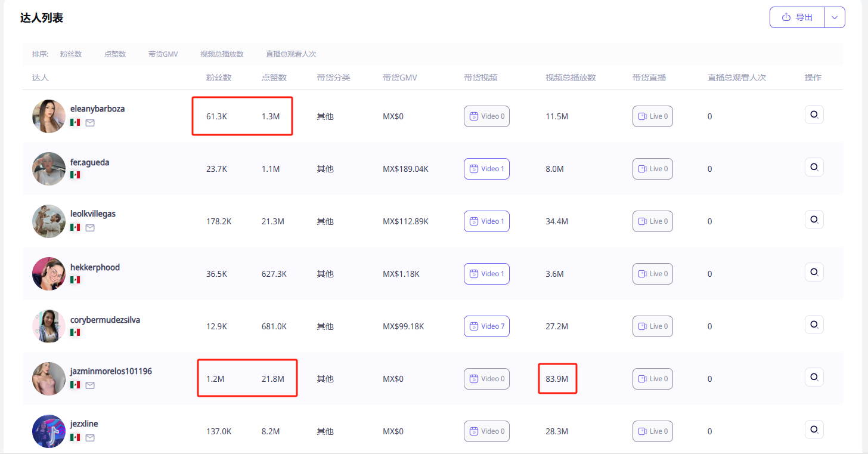Click the flag icon under corybermudezsilva
Screen dimensions: 868x454
[x=75, y=332]
